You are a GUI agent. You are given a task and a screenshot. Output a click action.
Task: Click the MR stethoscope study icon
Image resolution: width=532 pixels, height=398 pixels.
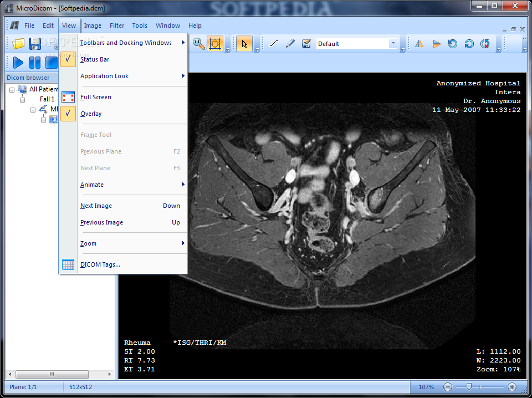pos(43,109)
